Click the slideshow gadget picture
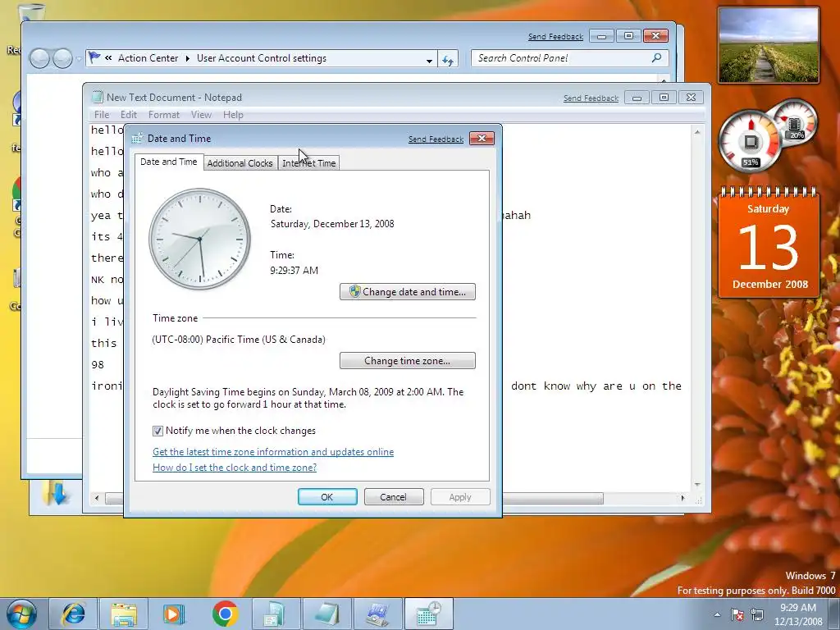Image resolution: width=840 pixels, height=630 pixels. click(768, 46)
